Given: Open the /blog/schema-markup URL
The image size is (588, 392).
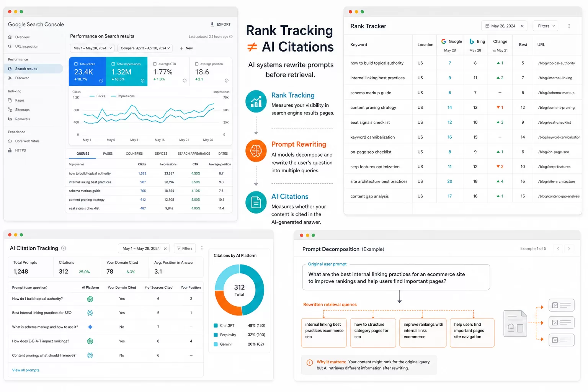Looking at the screenshot, I should [x=556, y=93].
